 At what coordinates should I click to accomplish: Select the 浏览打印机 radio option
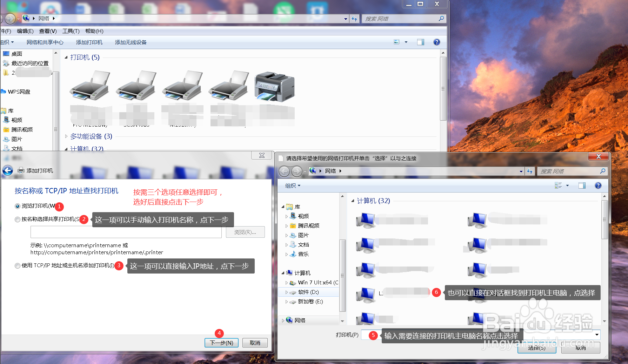pyautogui.click(x=17, y=206)
